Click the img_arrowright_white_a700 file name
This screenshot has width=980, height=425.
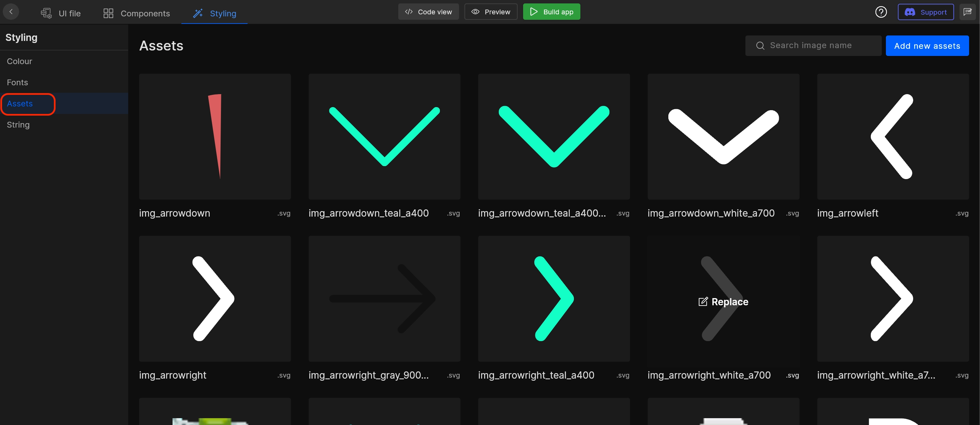click(709, 375)
